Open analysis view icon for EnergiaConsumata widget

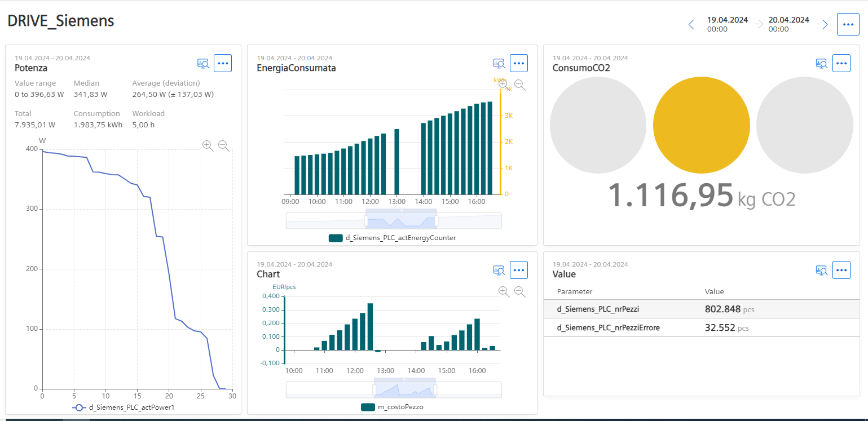click(499, 64)
